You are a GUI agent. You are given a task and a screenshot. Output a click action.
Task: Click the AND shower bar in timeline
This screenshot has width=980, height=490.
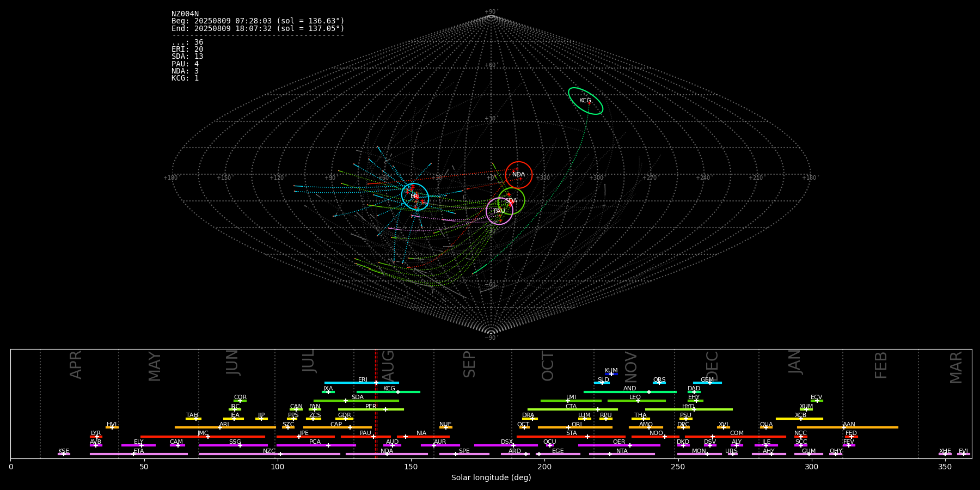630,391
